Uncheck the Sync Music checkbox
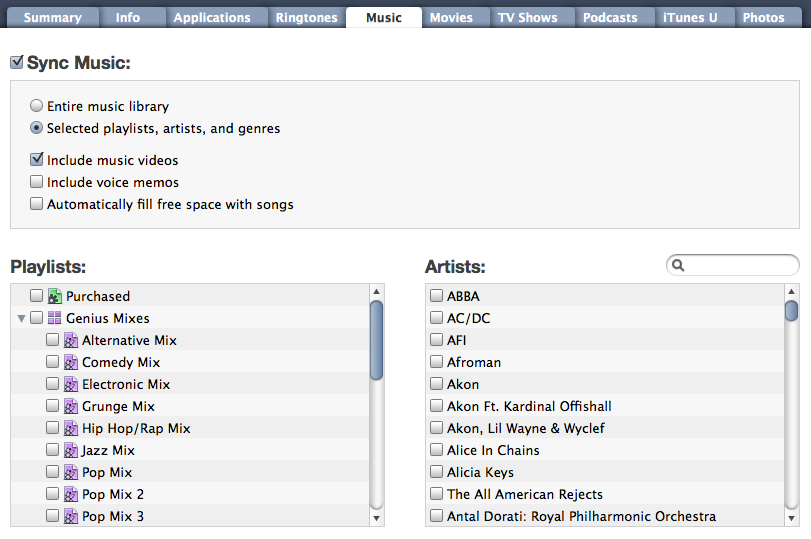This screenshot has height=539, width=811. [x=17, y=62]
